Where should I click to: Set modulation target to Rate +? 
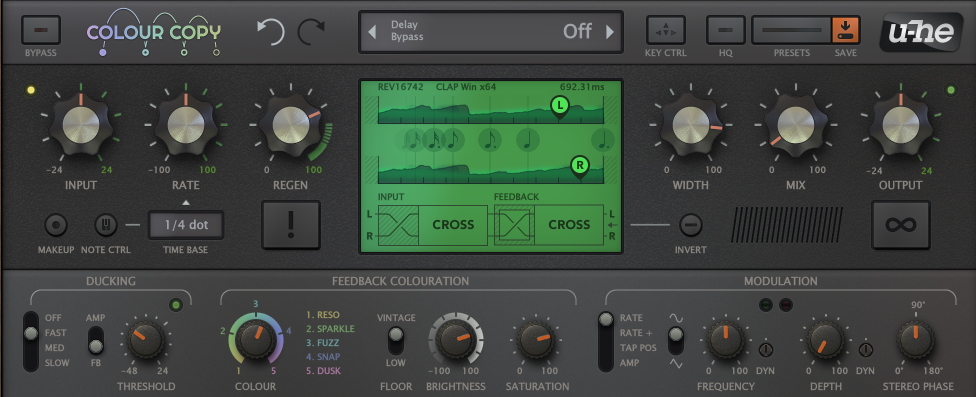[636, 333]
